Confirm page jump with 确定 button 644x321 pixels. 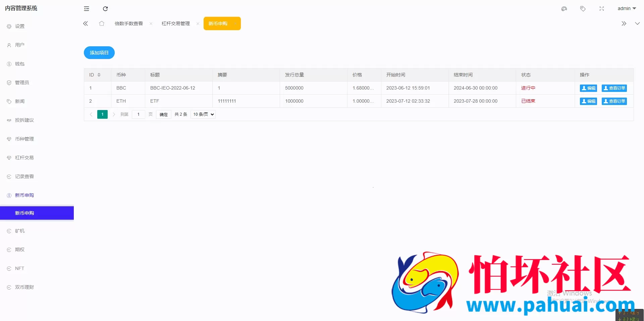(164, 114)
